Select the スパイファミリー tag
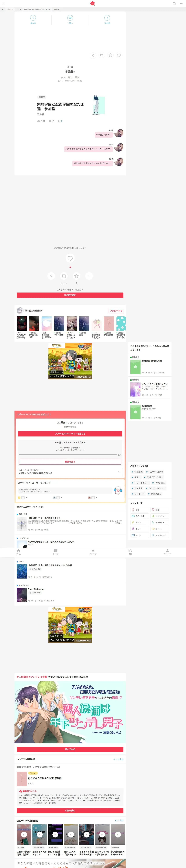This screenshot has width=186, height=868. pos(154,477)
